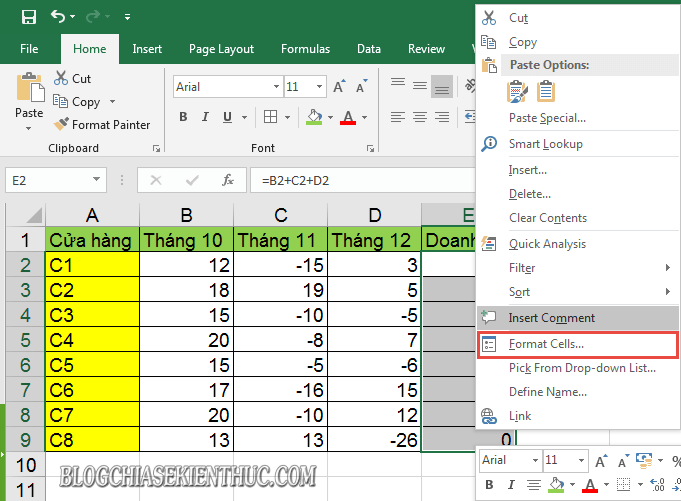
Task: Choose Quick Analysis in the context menu
Action: [x=578, y=244]
